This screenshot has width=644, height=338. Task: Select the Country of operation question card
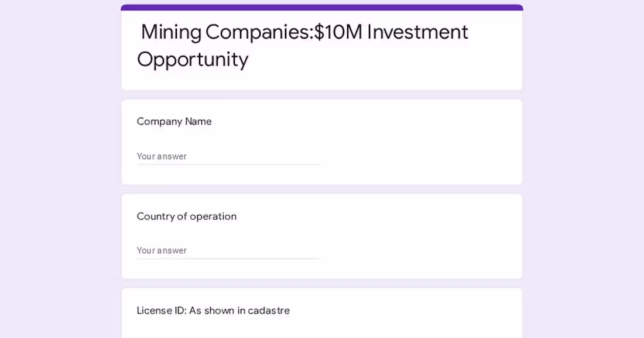pyautogui.click(x=321, y=236)
